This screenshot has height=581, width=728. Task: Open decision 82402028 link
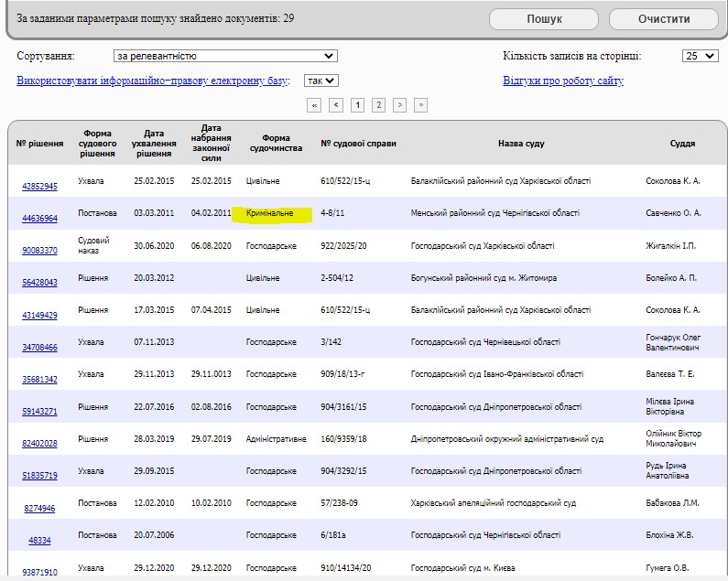coord(39,444)
